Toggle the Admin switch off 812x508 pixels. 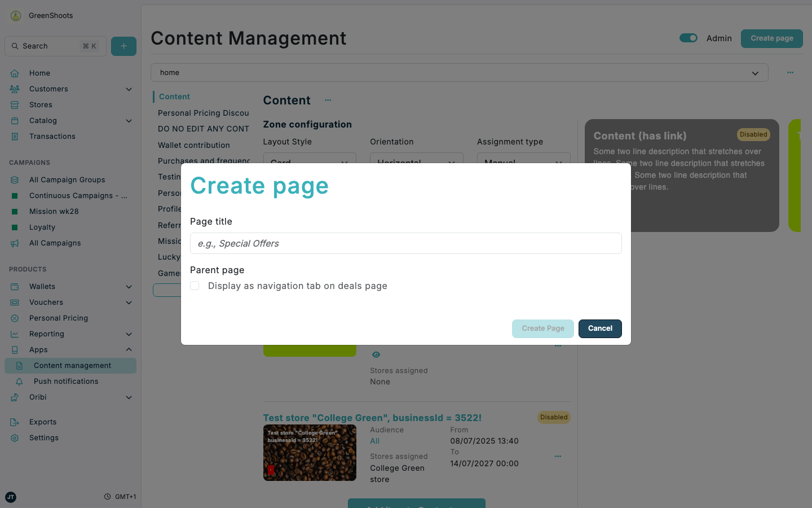688,38
